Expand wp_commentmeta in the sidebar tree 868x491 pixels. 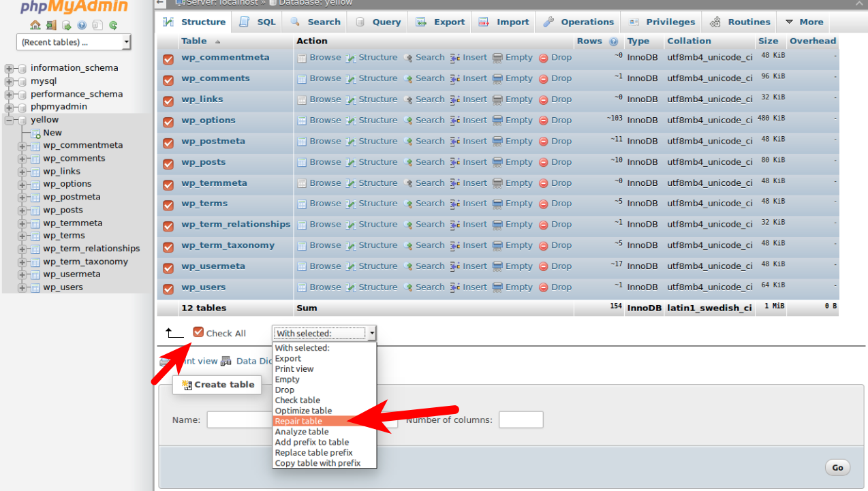22,146
